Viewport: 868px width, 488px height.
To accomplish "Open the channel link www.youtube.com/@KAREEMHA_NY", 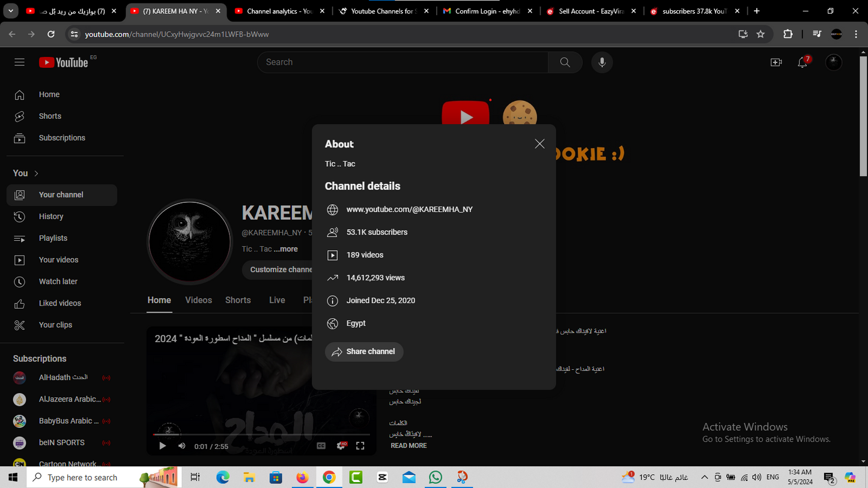I will pyautogui.click(x=410, y=209).
